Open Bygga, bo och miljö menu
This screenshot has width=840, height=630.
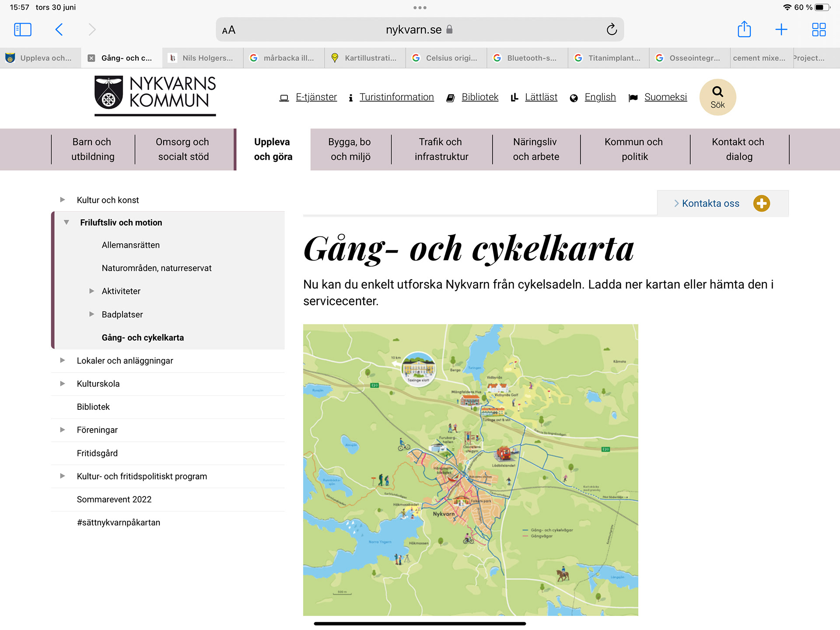point(350,149)
